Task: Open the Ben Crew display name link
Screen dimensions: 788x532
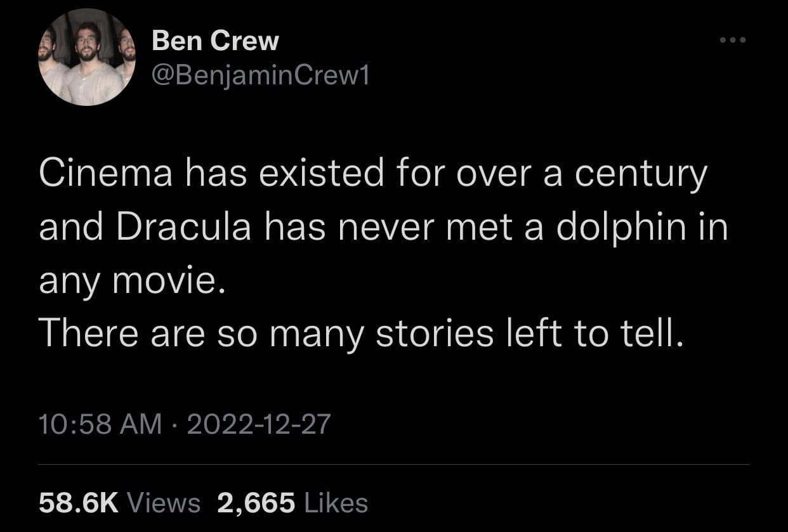Action: tap(216, 41)
